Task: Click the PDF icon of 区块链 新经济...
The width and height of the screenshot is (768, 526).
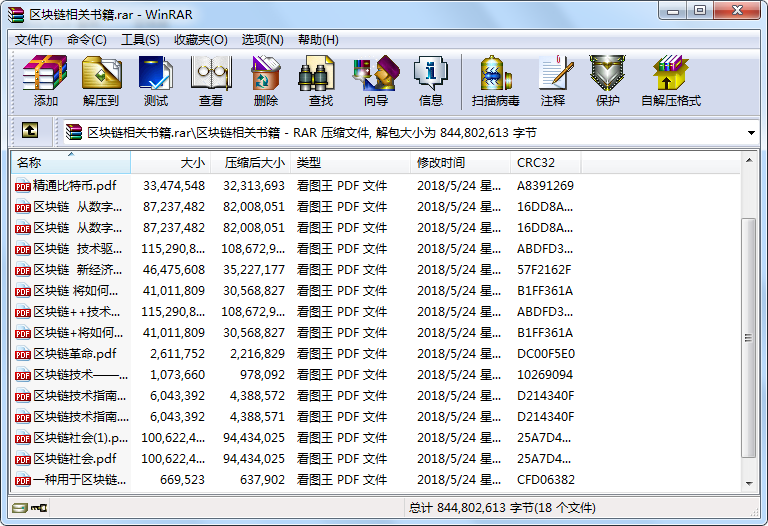Action: click(23, 270)
